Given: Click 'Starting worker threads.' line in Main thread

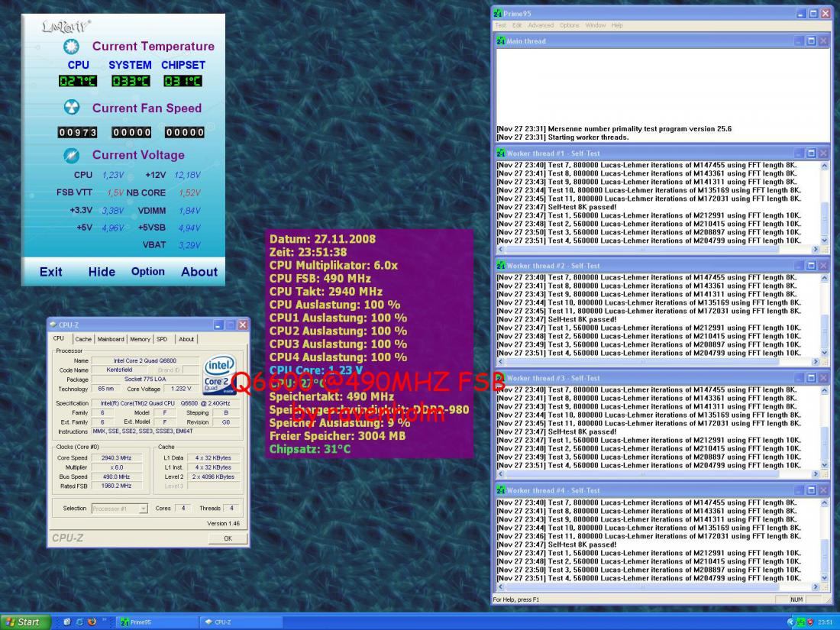Looking at the screenshot, I should [x=563, y=137].
